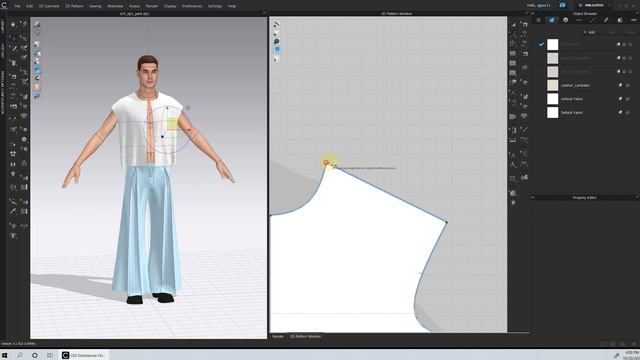Click the skin-toned avatar display icon in the 3D window
Viewport: 640px width, 360px height.
pos(37,87)
